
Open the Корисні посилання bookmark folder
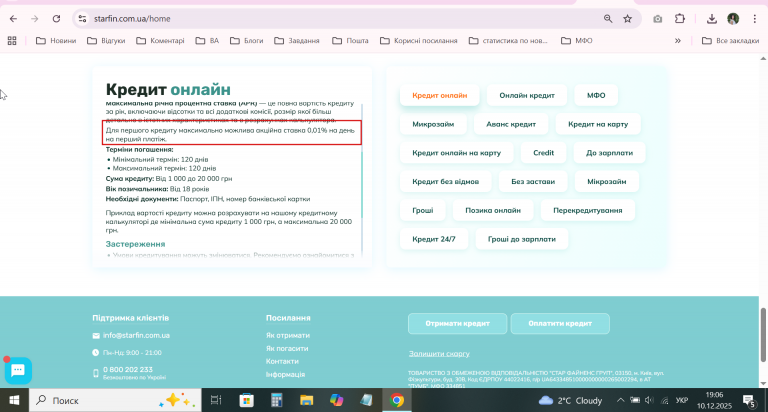pos(419,41)
